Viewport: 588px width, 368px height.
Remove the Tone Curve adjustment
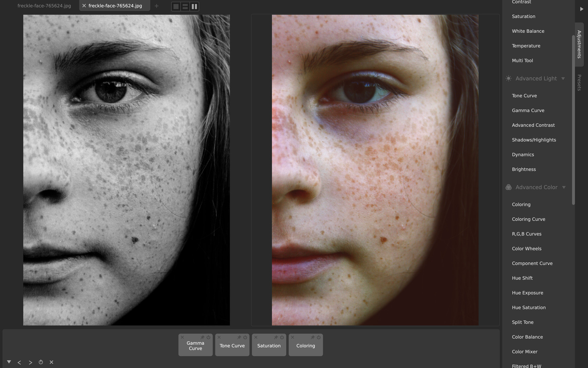click(219, 337)
